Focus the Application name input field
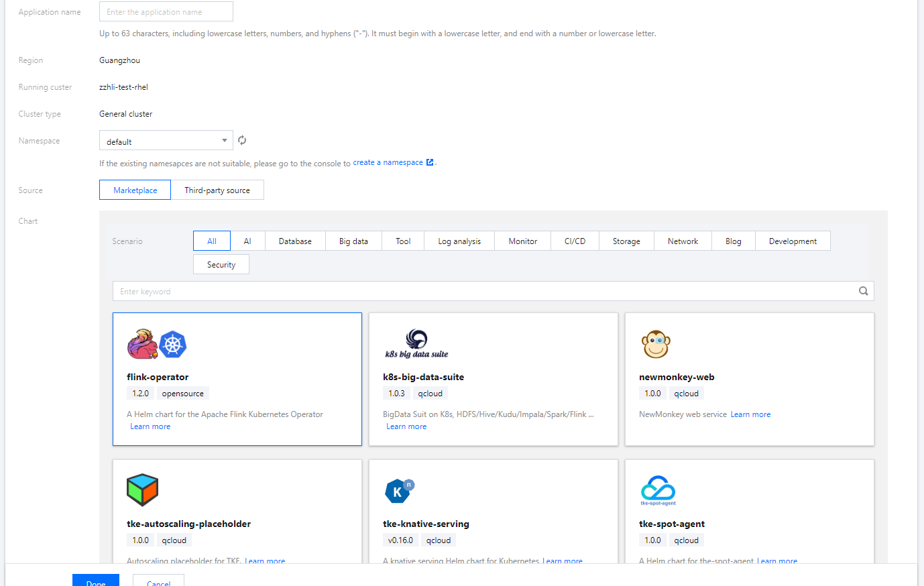The height and width of the screenshot is (586, 924). (166, 11)
